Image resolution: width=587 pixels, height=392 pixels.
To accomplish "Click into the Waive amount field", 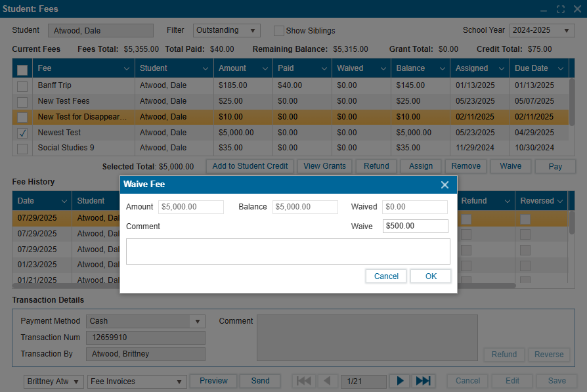I will pyautogui.click(x=415, y=226).
